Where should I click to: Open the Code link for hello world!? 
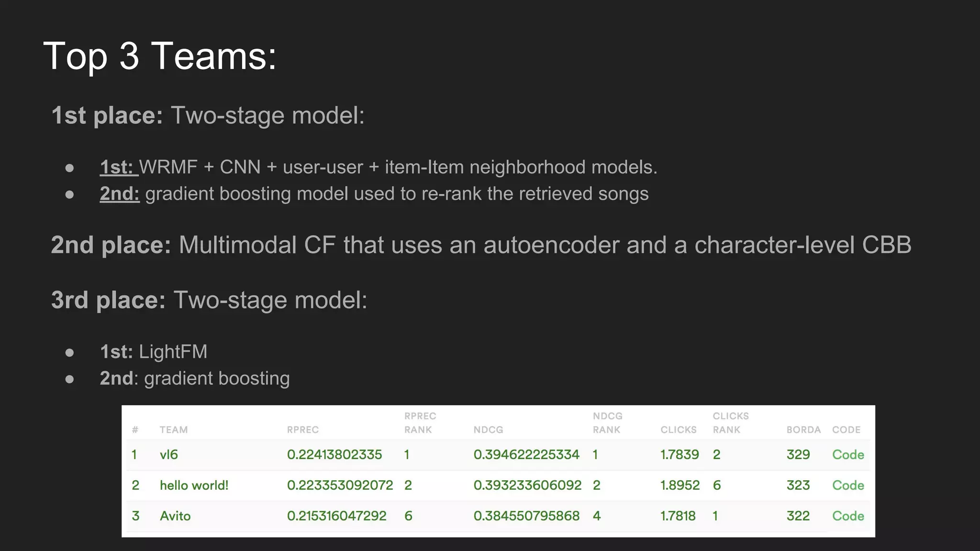[x=847, y=485]
